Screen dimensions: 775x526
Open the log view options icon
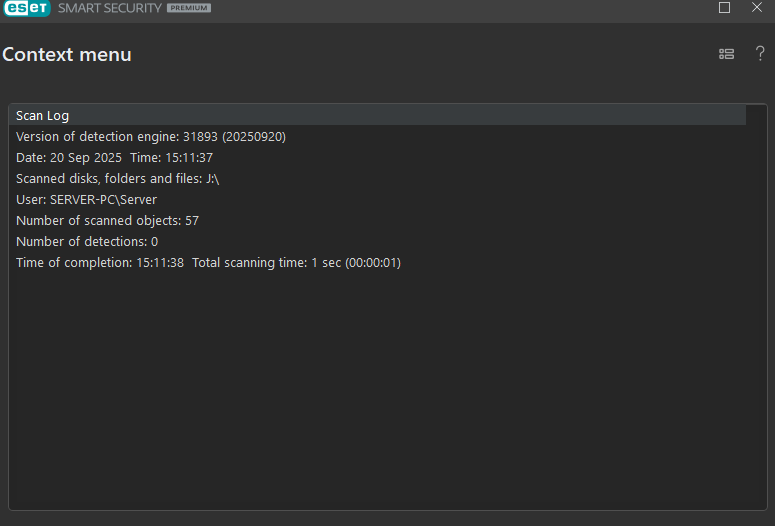coord(726,54)
